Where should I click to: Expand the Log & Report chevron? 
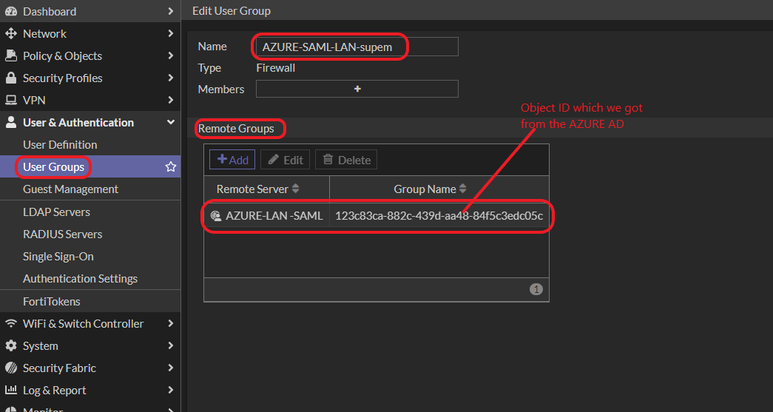pyautogui.click(x=170, y=390)
